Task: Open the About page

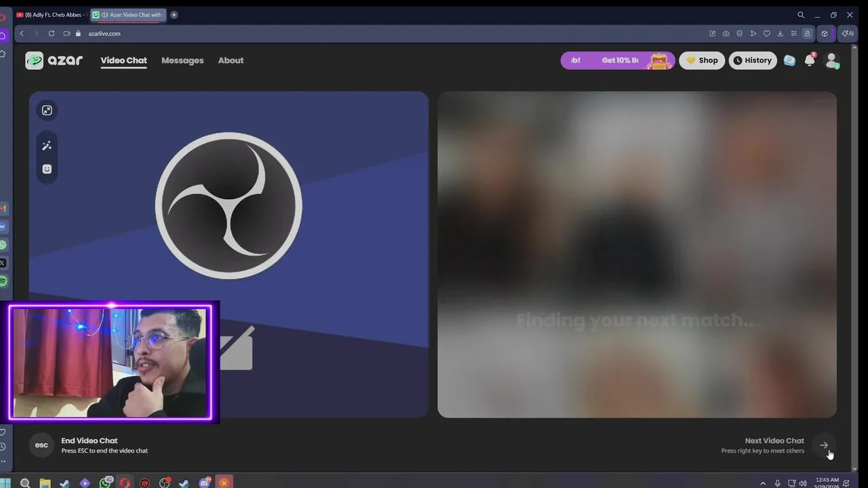Action: tap(231, 60)
